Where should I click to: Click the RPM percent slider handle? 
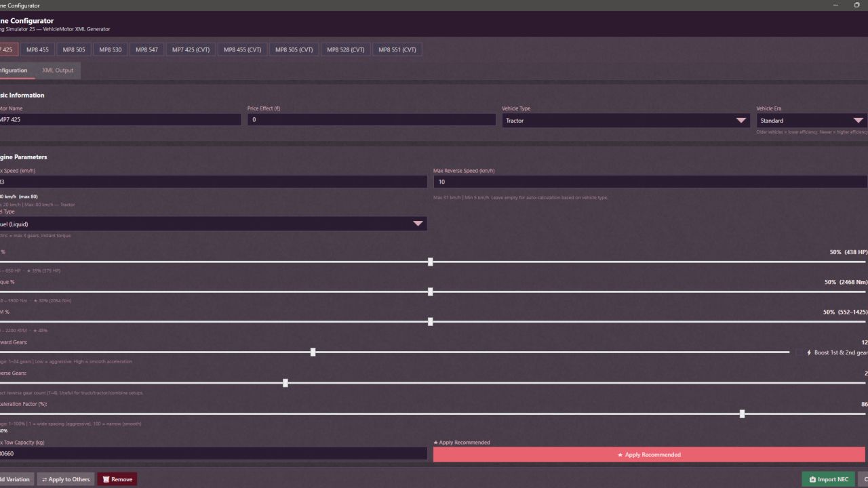431,322
